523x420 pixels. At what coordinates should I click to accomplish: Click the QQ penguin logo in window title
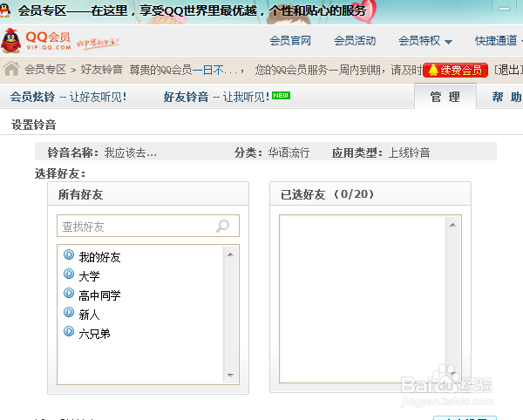pos(4,10)
